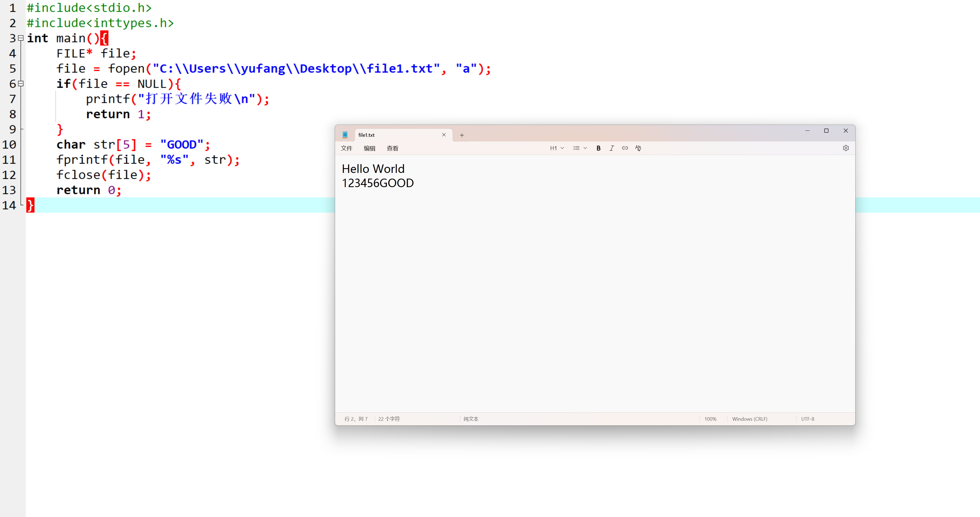This screenshot has height=517, width=980.
Task: Click the UTF-8 encoding indicator
Action: [807, 419]
